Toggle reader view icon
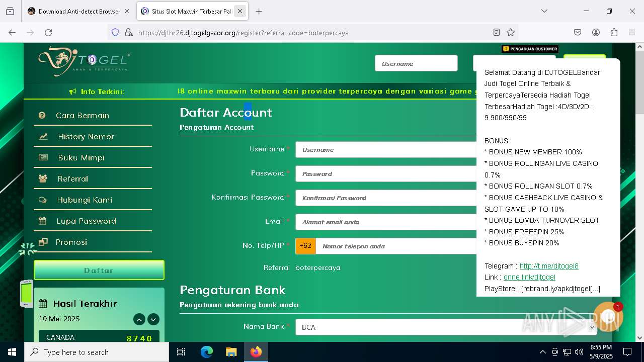644x362 pixels. (496, 33)
